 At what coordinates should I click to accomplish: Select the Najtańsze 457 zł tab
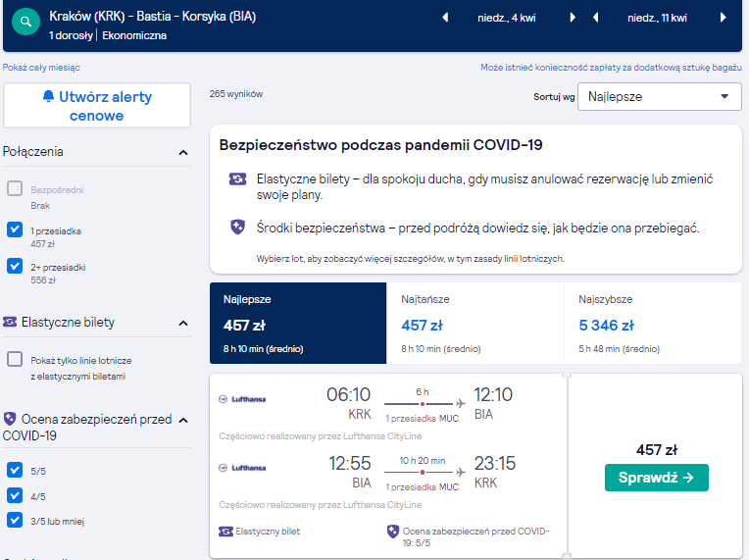[x=475, y=323]
